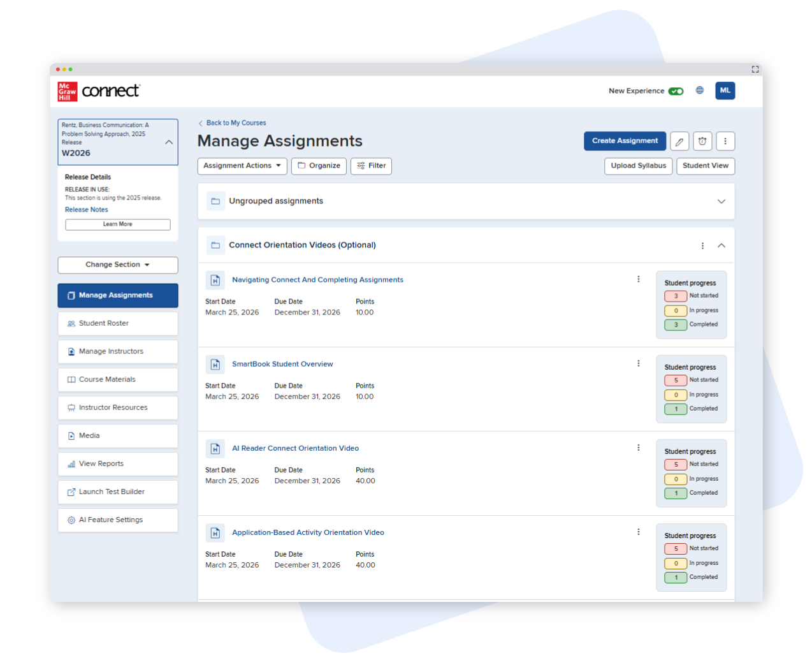Screen dimensions: 812x665
Task: Click the pencil edit icon
Action: pyautogui.click(x=679, y=141)
